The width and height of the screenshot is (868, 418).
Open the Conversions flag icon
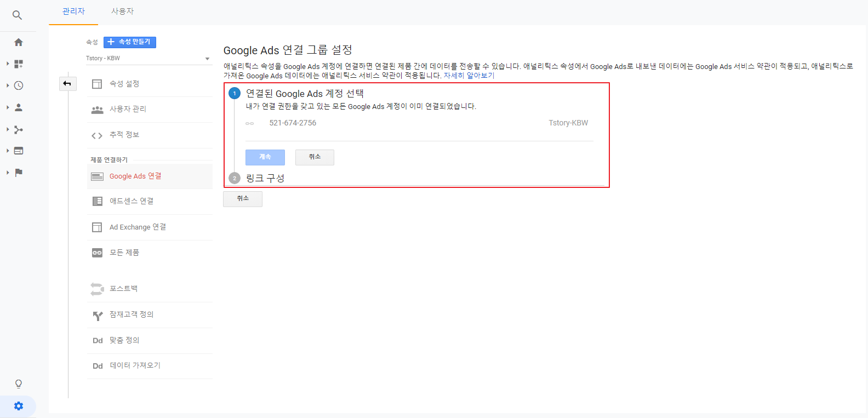19,173
